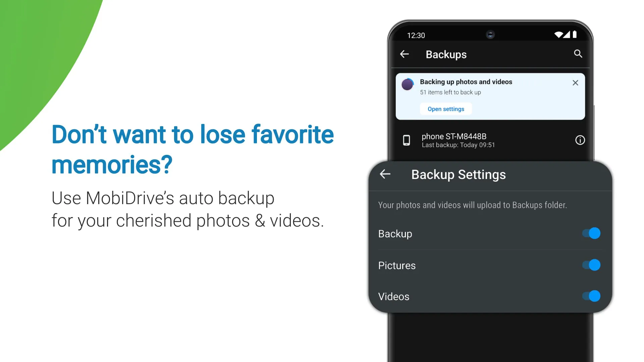Click the Last backup timestamp text

[x=458, y=145]
